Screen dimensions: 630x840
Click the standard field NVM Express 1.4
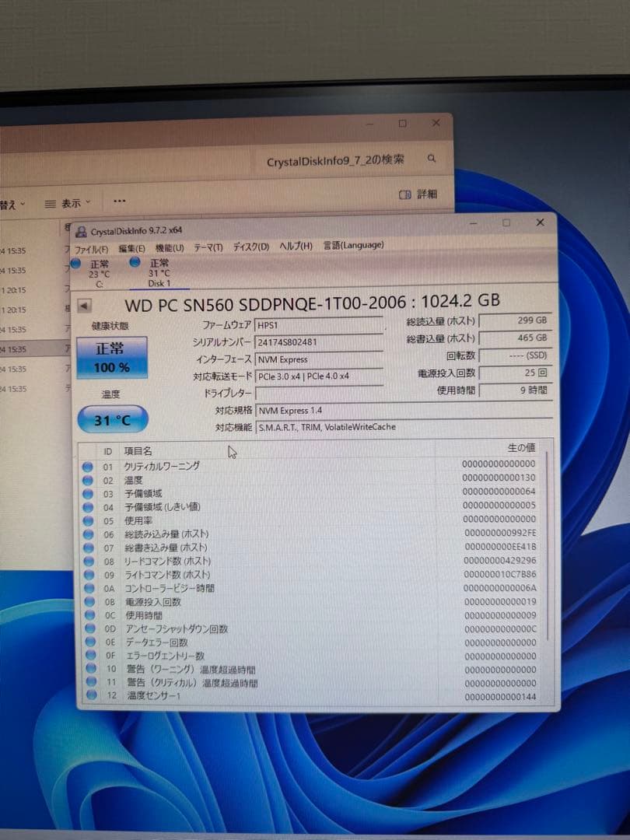(x=404, y=411)
